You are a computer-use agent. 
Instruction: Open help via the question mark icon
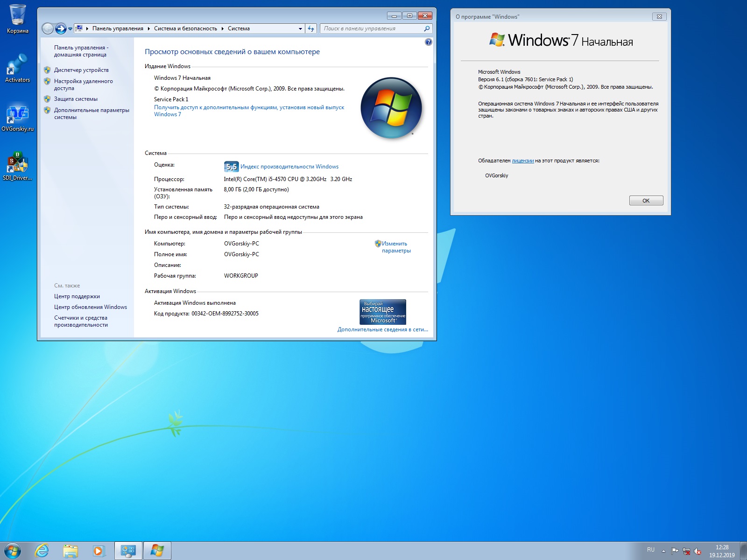(429, 42)
